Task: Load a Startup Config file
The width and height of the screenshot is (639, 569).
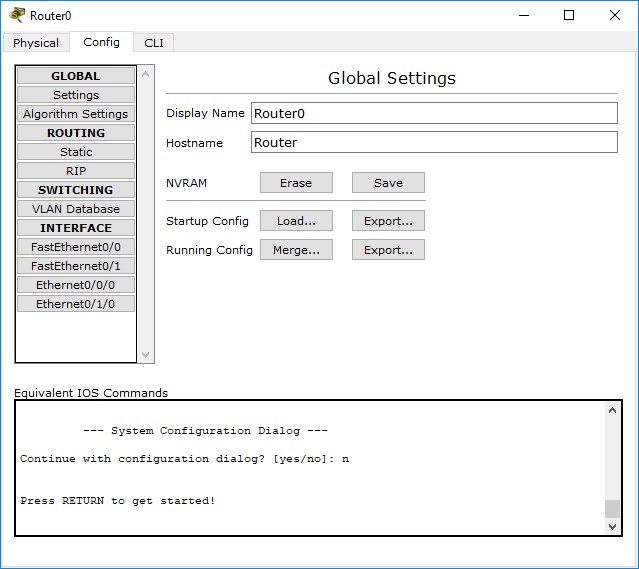Action: (296, 221)
